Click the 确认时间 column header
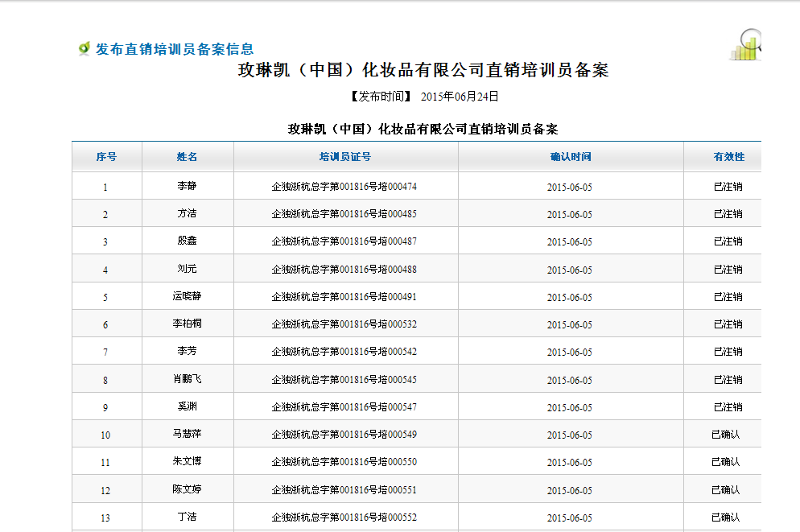800x532 pixels. point(571,157)
